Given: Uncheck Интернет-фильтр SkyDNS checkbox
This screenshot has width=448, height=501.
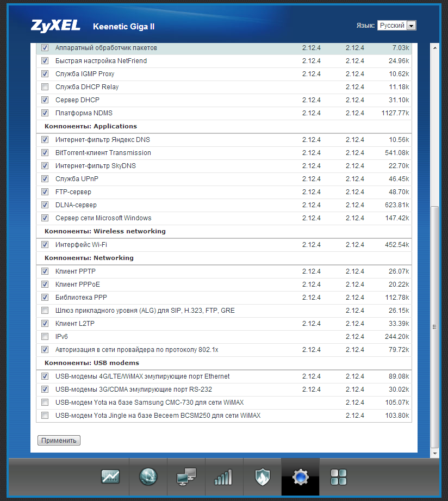Looking at the screenshot, I should (x=45, y=166).
